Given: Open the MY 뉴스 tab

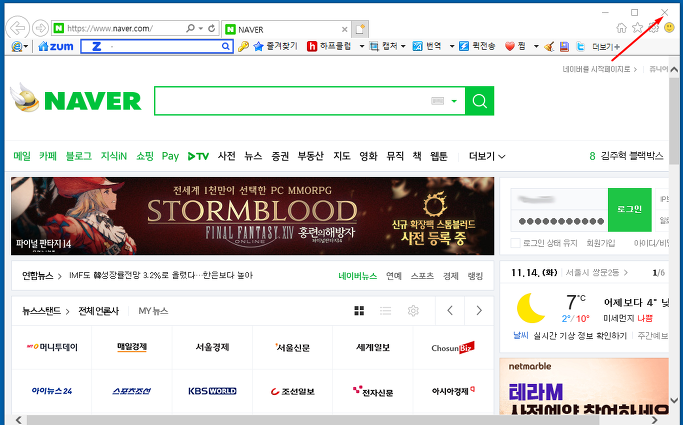Looking at the screenshot, I should pos(153,311).
